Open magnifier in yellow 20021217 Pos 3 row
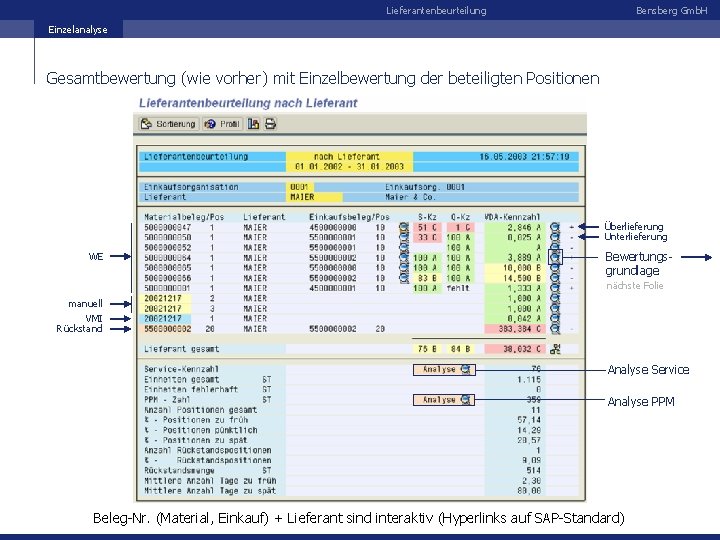This screenshot has width=720, height=540. pos(555,309)
